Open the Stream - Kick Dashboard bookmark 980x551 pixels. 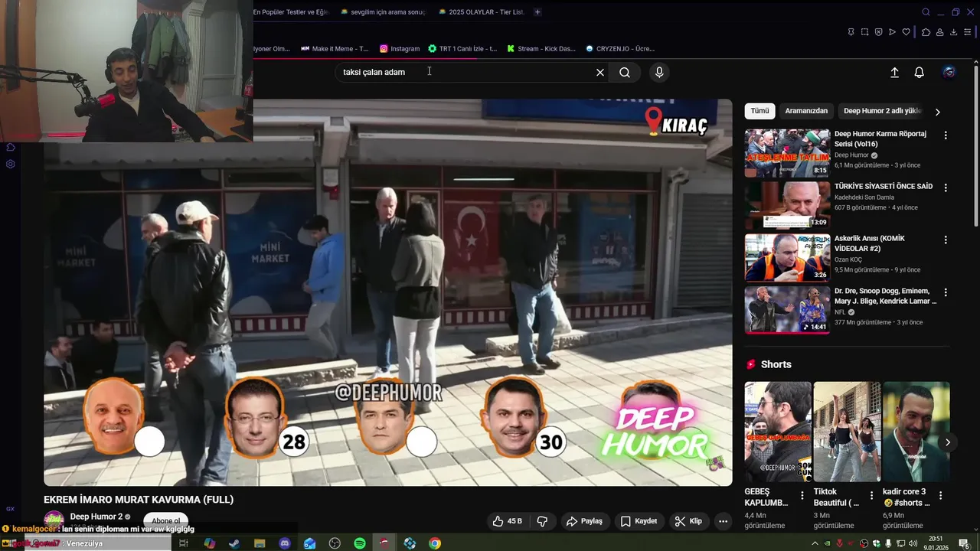541,48
